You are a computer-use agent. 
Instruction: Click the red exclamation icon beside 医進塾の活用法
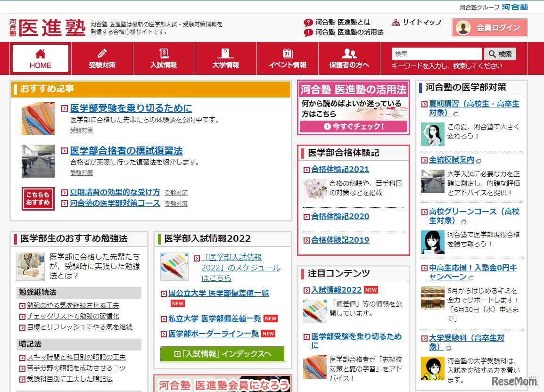308,33
